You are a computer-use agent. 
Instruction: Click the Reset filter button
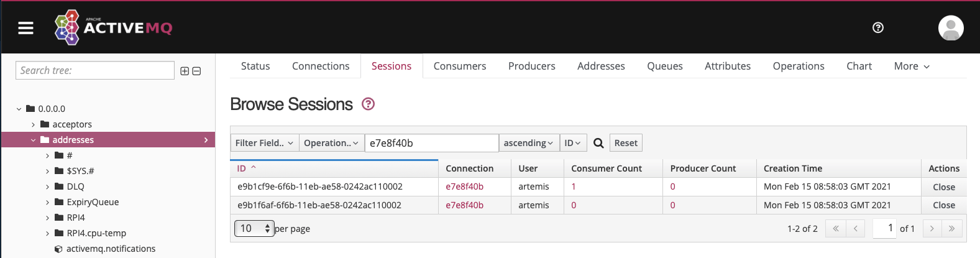pyautogui.click(x=626, y=143)
